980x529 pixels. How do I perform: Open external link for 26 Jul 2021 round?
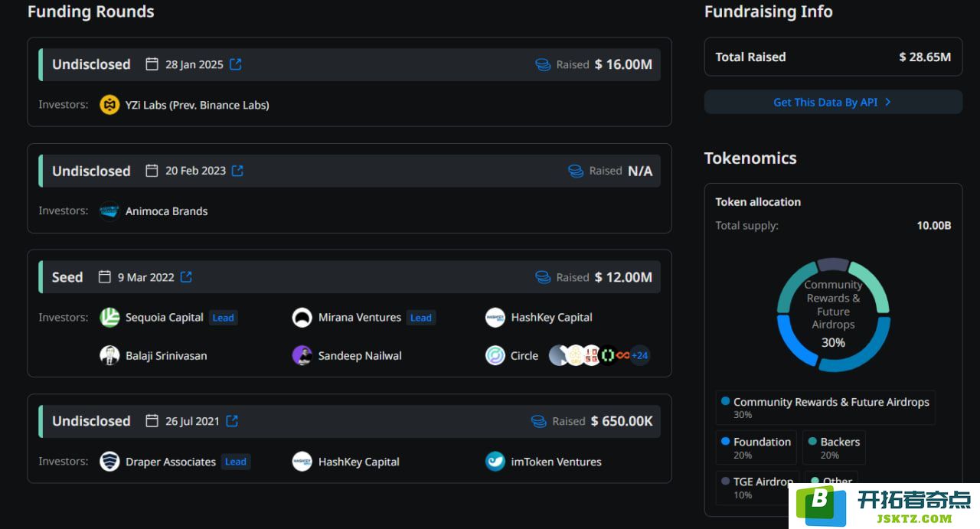(232, 421)
